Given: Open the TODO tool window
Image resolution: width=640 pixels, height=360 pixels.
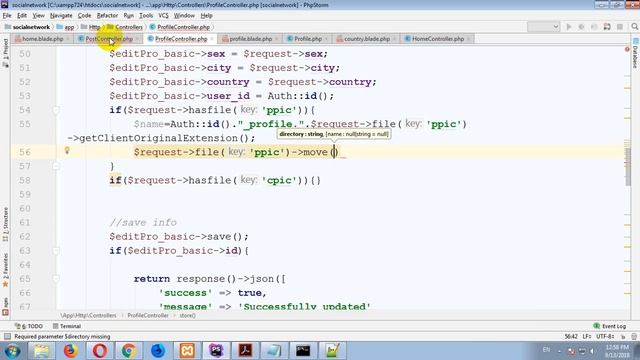Looking at the screenshot, I should click(29, 326).
